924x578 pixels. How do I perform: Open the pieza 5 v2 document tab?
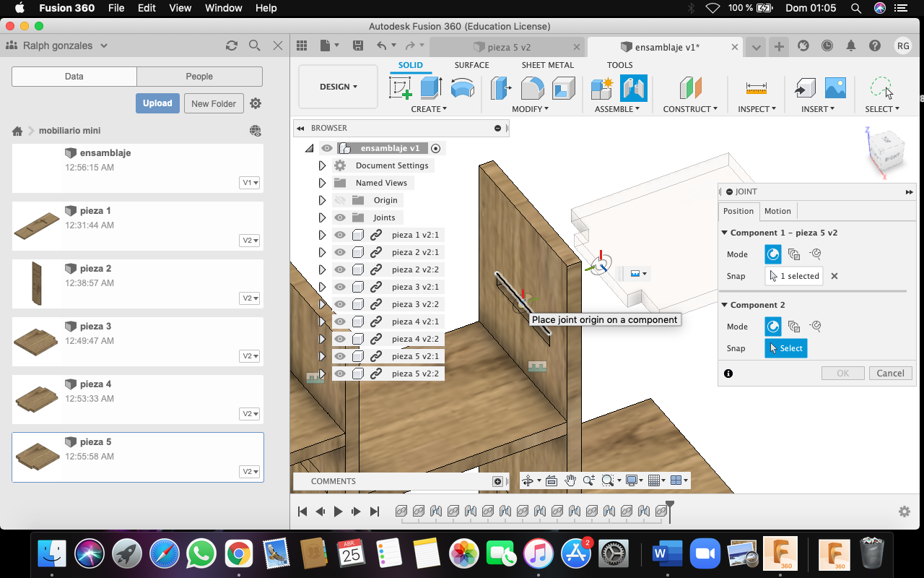tap(509, 47)
